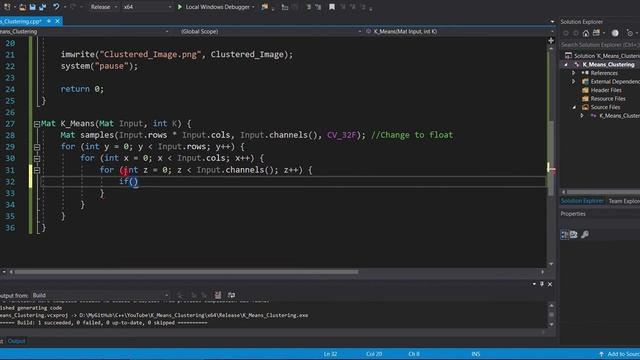
Task: Collapse the Source Files folder
Action: [x=574, y=107]
